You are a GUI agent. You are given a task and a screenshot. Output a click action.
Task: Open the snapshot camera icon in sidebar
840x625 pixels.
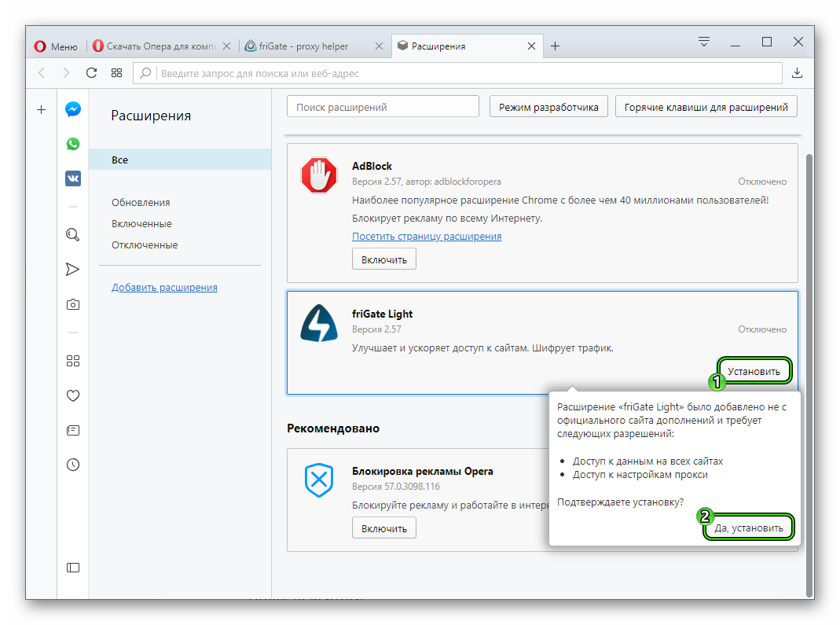73,304
